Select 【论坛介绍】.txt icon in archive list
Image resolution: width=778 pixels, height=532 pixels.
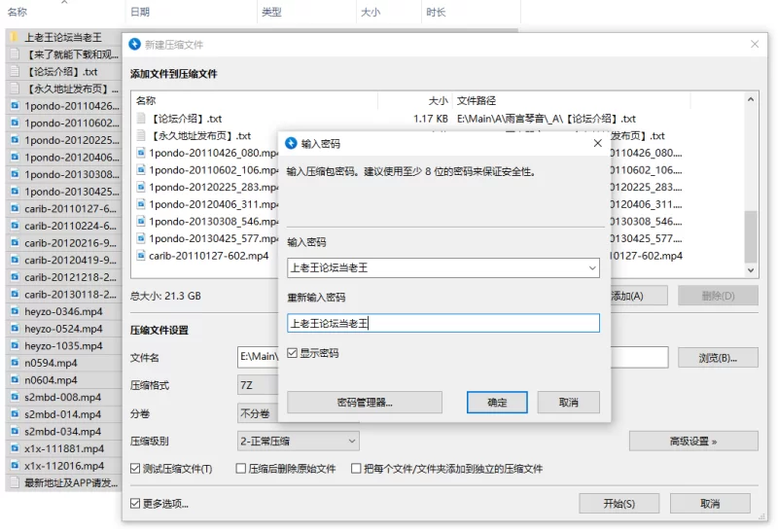click(x=141, y=118)
